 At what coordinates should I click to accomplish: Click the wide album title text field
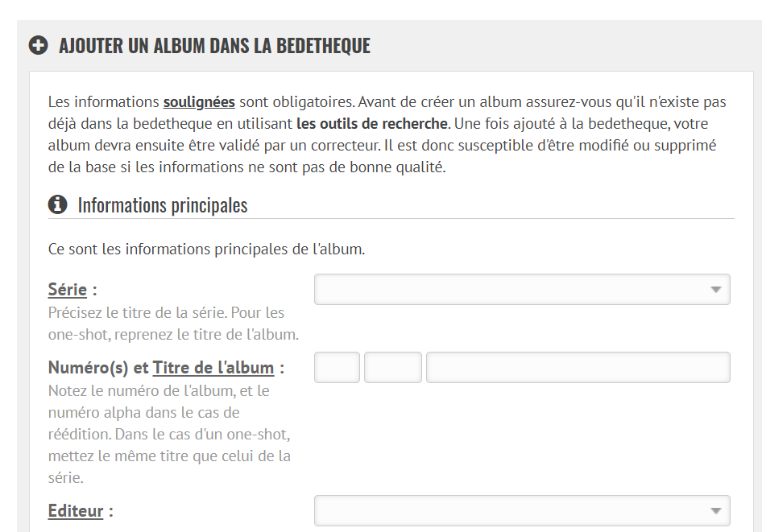[578, 367]
